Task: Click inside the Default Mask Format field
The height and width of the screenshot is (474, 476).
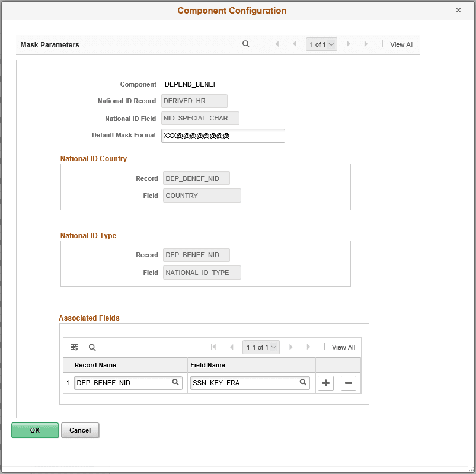Action: tap(223, 136)
